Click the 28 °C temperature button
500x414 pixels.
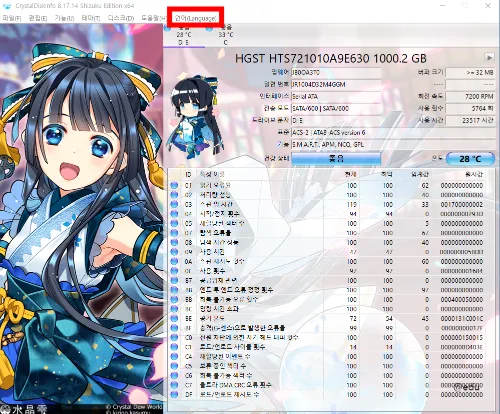click(x=470, y=159)
